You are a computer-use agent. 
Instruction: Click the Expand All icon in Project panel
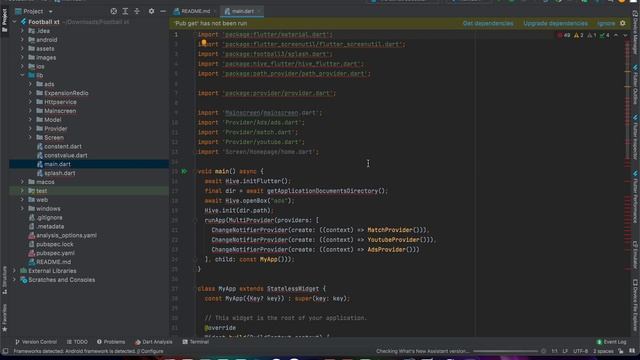pos(125,11)
